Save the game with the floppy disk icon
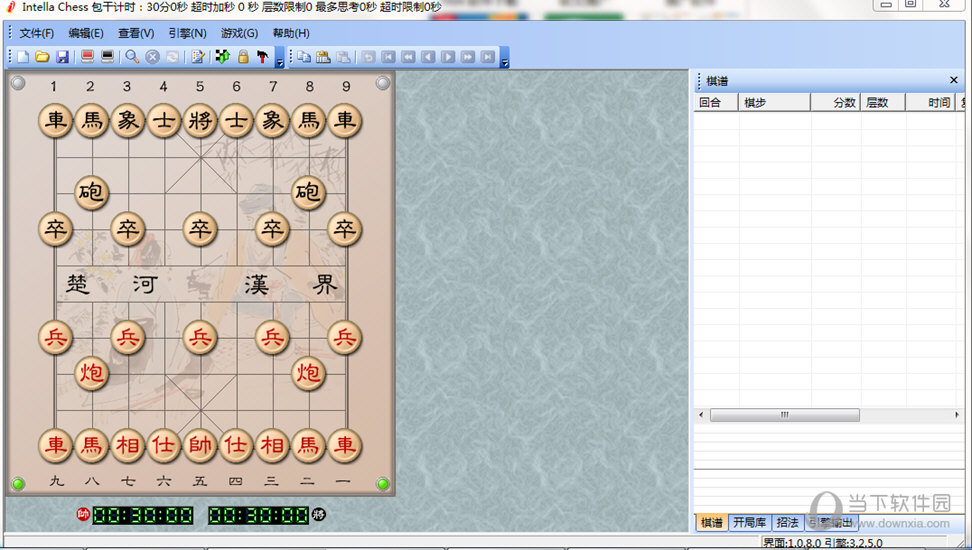Screen dimensions: 972x550 pos(62,57)
